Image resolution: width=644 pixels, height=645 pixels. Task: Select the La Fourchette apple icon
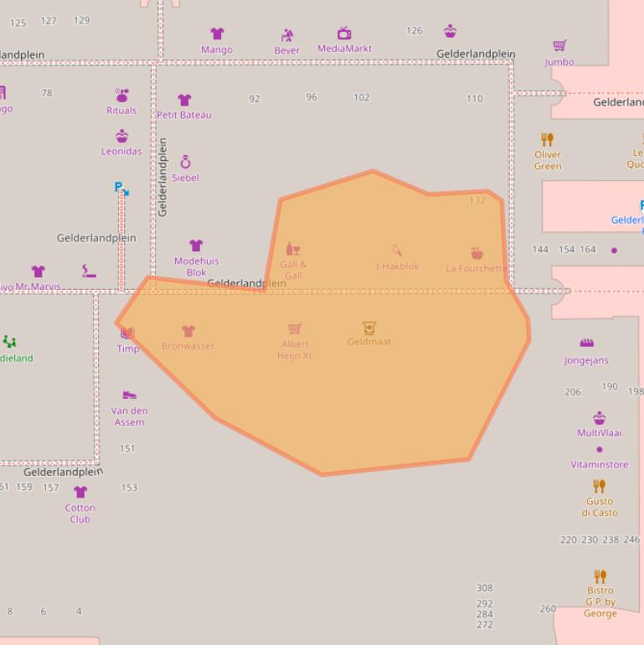(x=477, y=253)
